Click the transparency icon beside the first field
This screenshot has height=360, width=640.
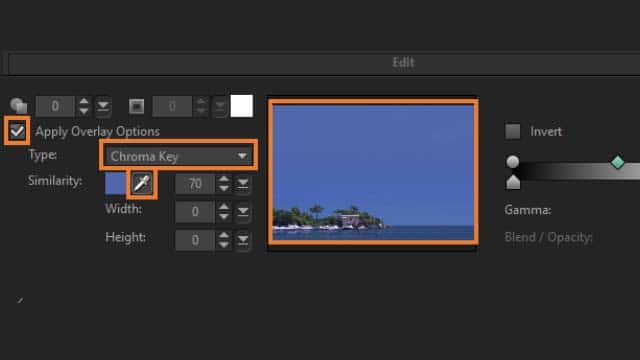tap(18, 106)
